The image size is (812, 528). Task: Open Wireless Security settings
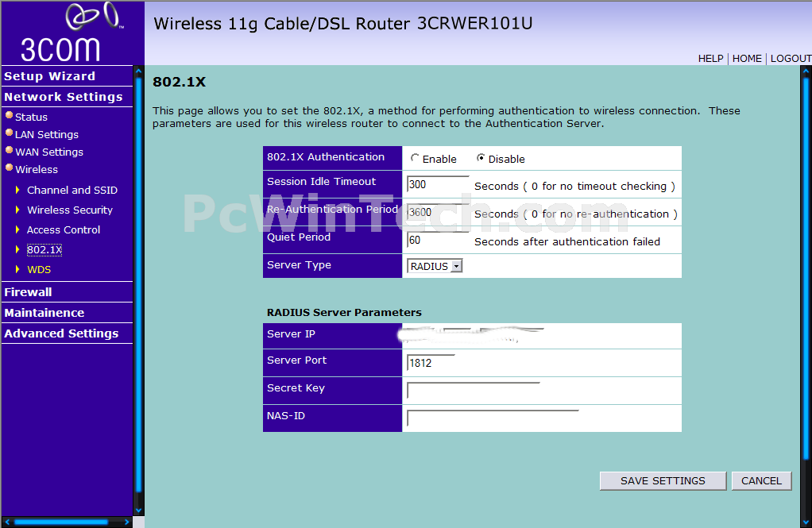click(x=70, y=210)
